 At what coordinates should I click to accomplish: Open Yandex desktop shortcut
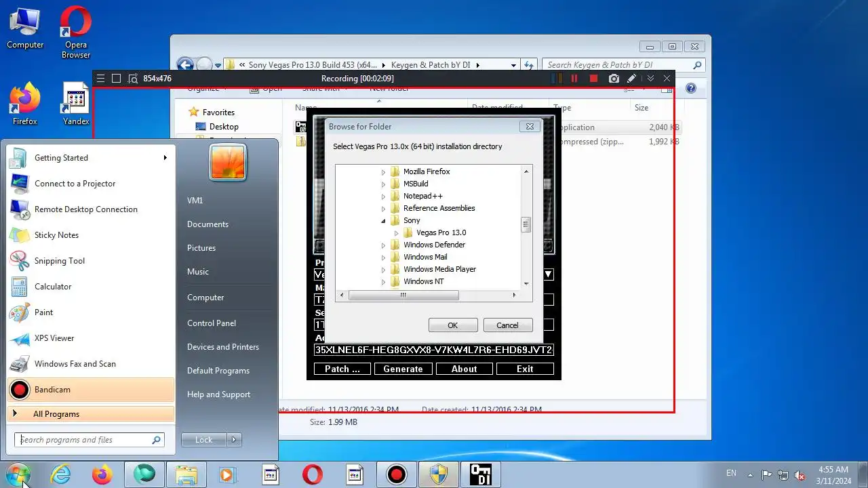pyautogui.click(x=76, y=104)
